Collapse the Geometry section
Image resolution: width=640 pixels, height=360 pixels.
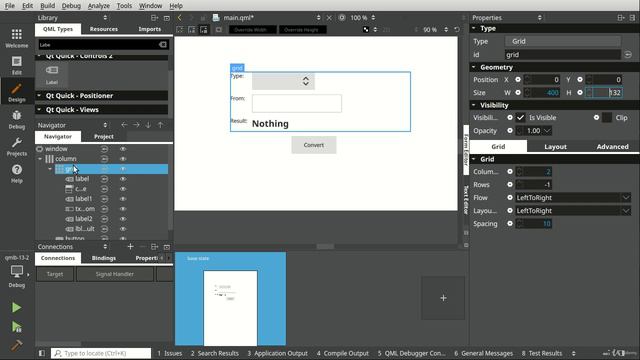pos(474,67)
